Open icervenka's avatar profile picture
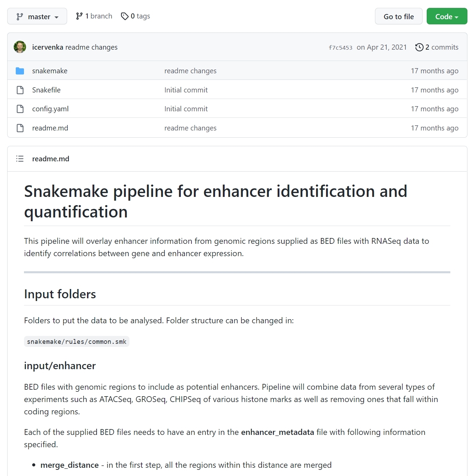 coord(20,47)
